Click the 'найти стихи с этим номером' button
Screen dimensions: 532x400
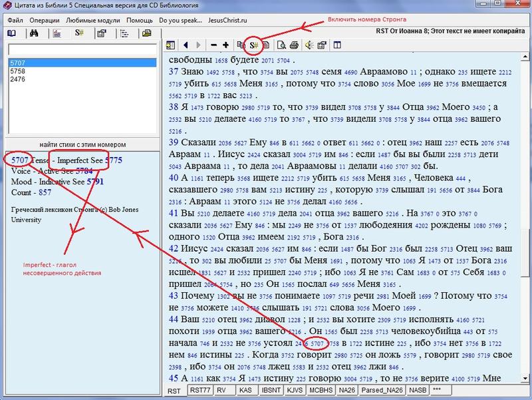pos(82,144)
